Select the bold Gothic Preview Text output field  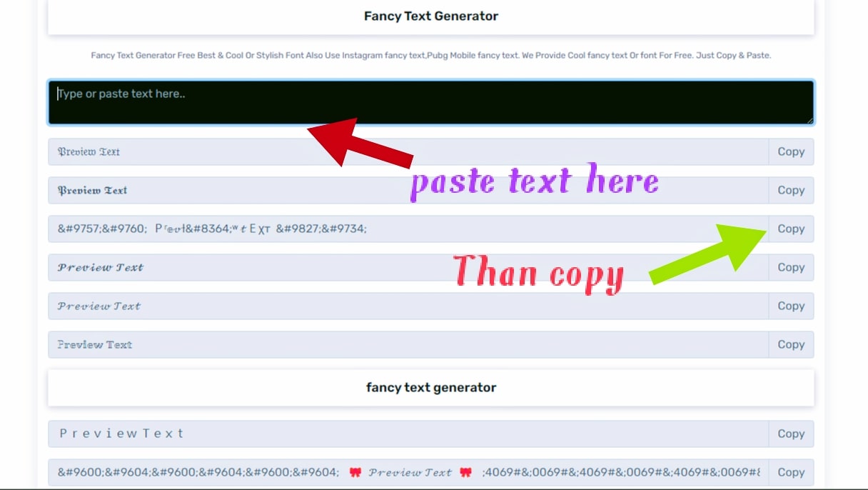tap(408, 190)
